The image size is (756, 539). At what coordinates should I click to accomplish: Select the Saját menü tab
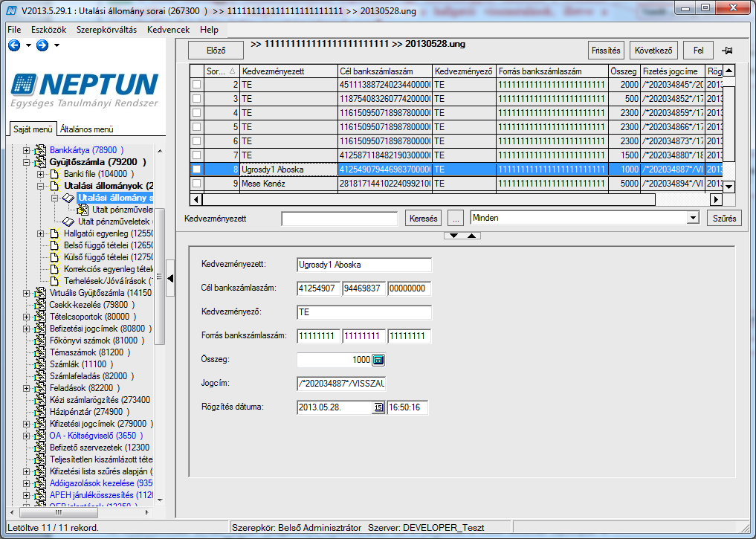pyautogui.click(x=33, y=129)
